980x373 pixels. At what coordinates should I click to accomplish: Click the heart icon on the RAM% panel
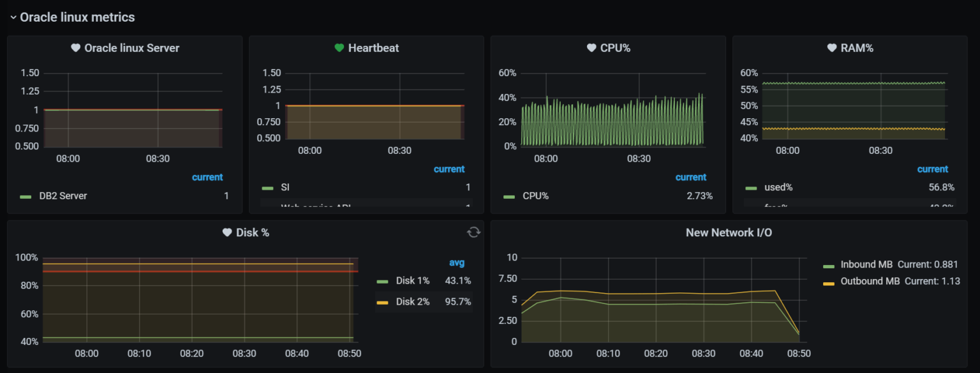[x=831, y=47]
